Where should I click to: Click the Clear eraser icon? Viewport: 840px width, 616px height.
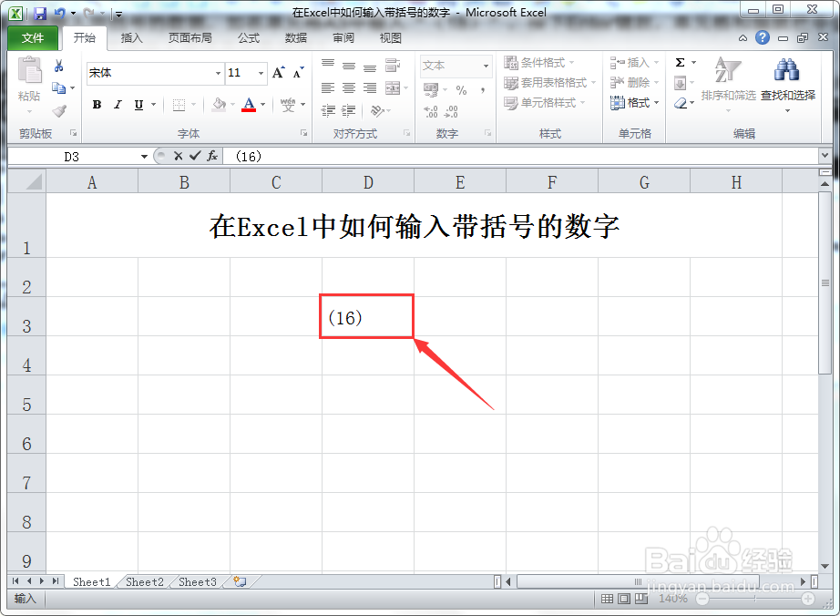tap(681, 103)
